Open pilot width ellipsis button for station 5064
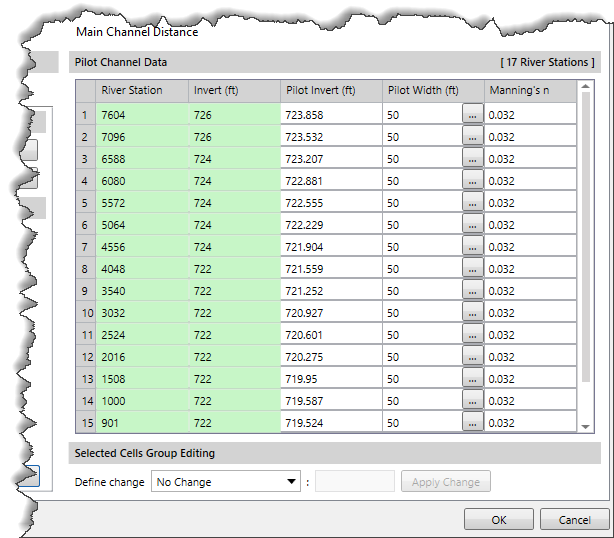This screenshot has height=538, width=614. 473,224
